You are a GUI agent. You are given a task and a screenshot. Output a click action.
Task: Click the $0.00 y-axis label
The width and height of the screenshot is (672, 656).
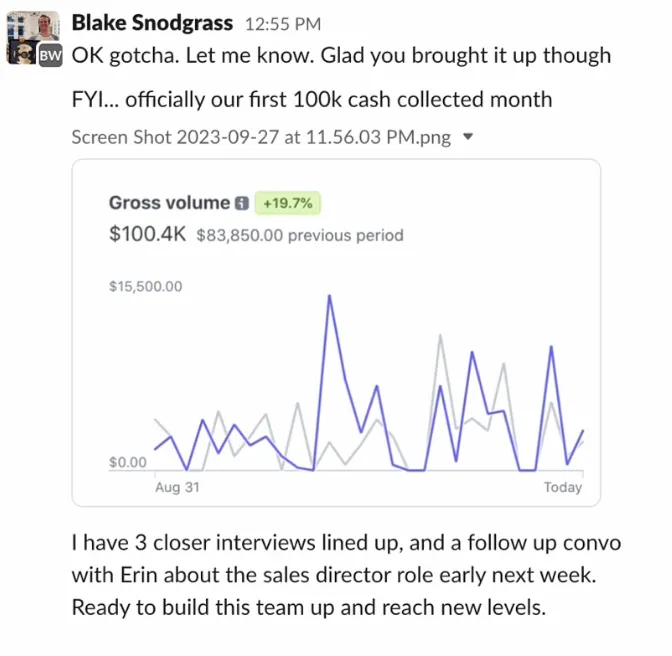128,462
